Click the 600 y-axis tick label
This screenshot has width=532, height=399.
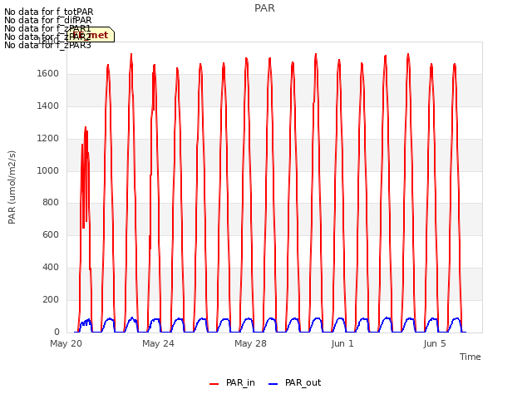tap(51, 234)
